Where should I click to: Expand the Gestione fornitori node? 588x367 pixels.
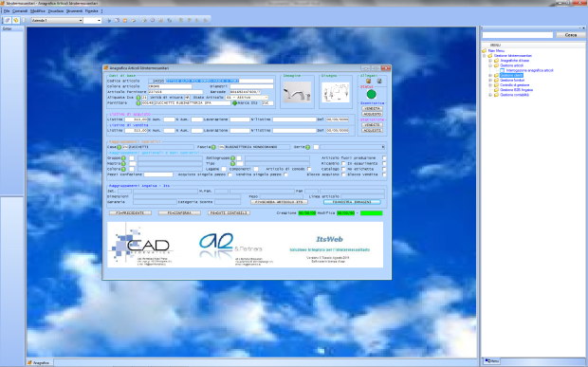coord(490,81)
